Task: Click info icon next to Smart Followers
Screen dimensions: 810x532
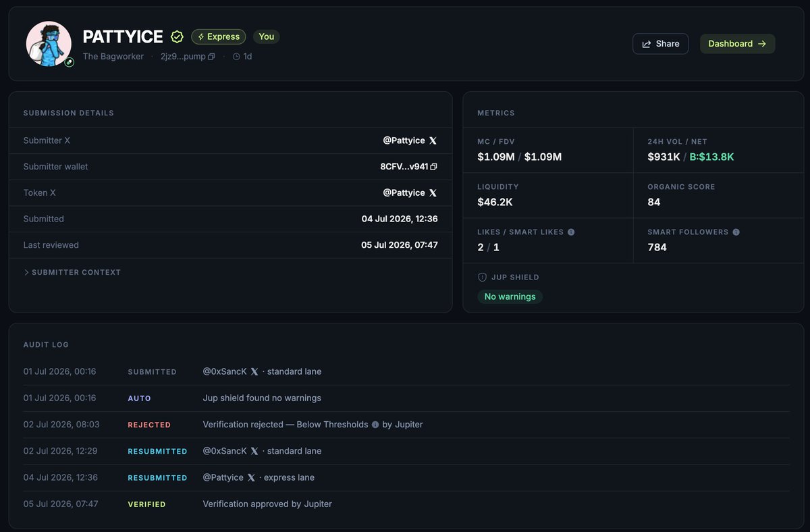Action: (x=736, y=232)
